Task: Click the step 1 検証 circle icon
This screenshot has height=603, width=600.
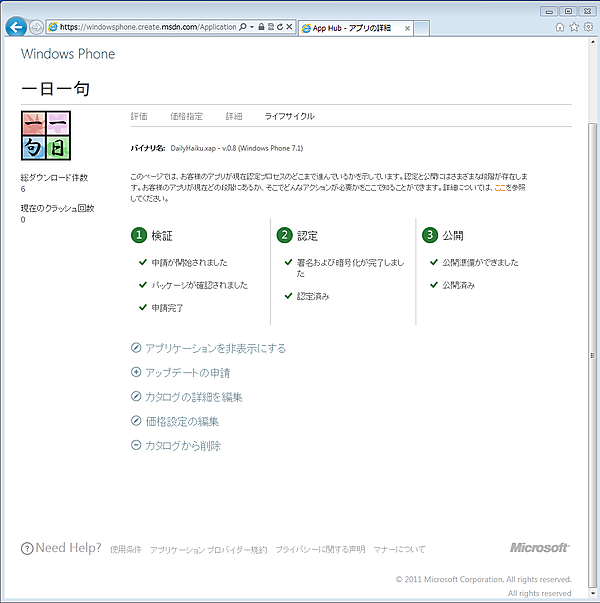Action: tap(139, 235)
